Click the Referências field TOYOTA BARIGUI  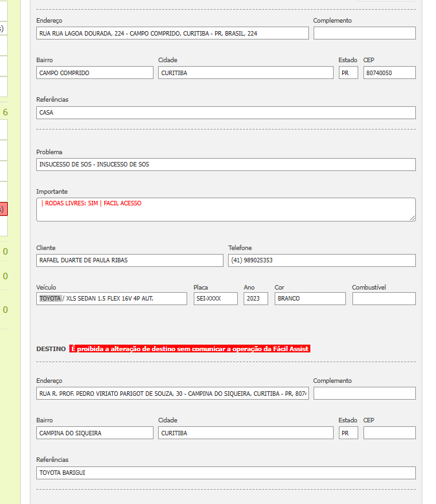coord(226,473)
